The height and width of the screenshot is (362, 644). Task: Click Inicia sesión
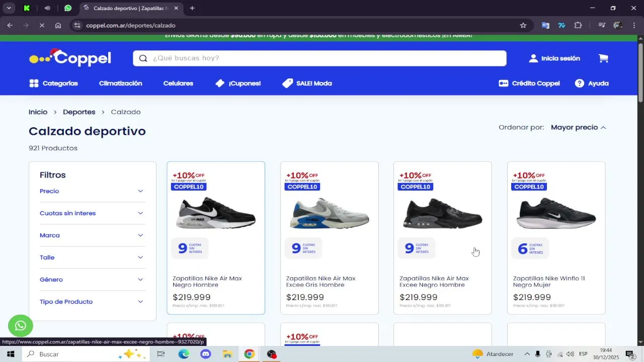[x=560, y=58]
